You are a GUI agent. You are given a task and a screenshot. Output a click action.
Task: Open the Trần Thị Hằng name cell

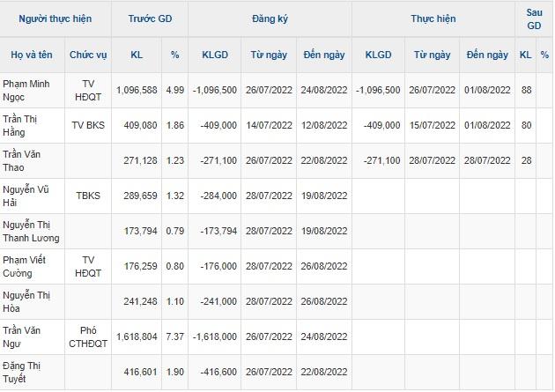33,125
